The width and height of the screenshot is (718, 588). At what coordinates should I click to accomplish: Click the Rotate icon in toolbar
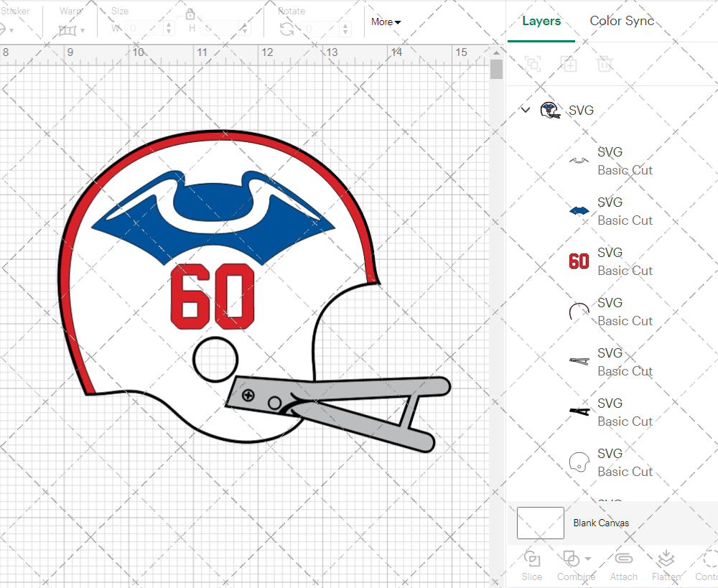click(286, 29)
